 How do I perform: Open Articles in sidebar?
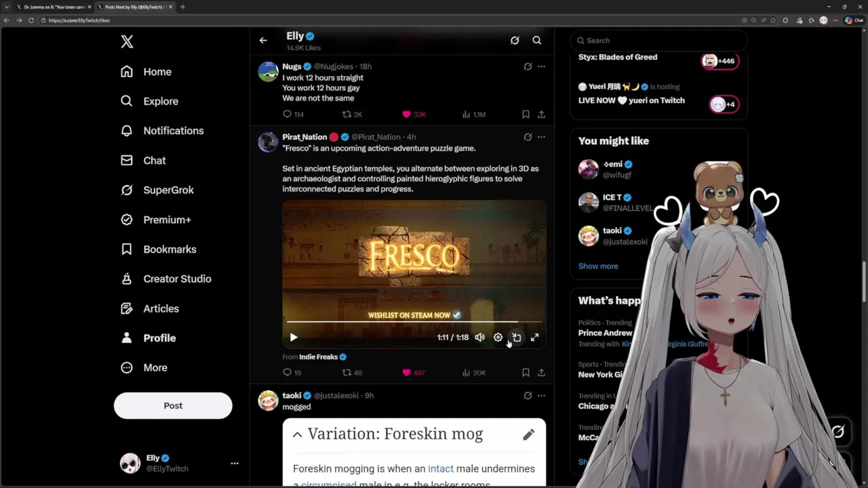pos(150,308)
